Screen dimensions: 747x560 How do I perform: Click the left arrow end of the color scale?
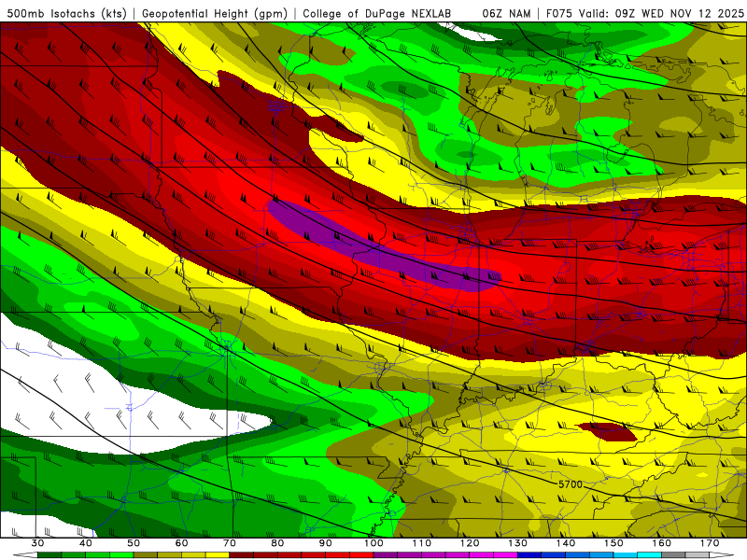[x=25, y=554]
